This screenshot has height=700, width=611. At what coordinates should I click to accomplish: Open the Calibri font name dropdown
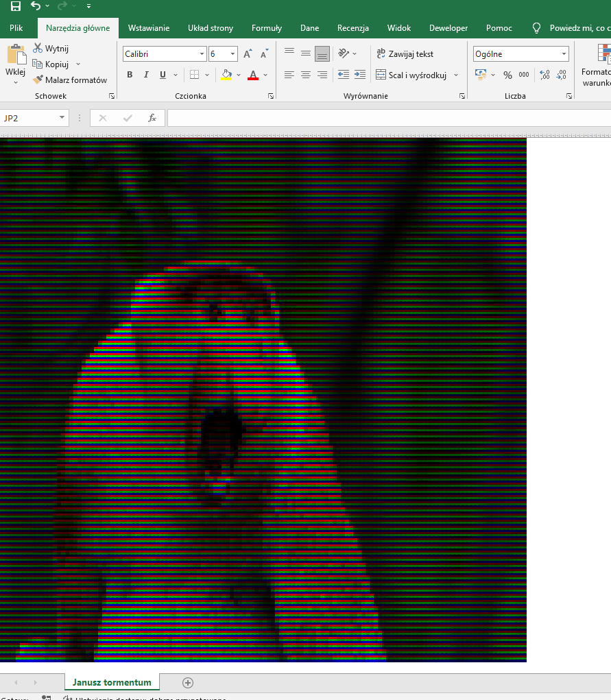coord(202,54)
